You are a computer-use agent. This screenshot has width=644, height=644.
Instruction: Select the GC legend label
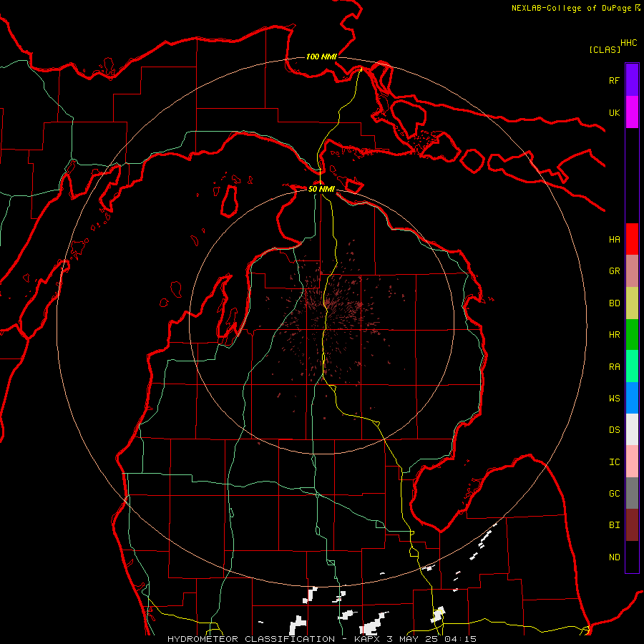[614, 494]
